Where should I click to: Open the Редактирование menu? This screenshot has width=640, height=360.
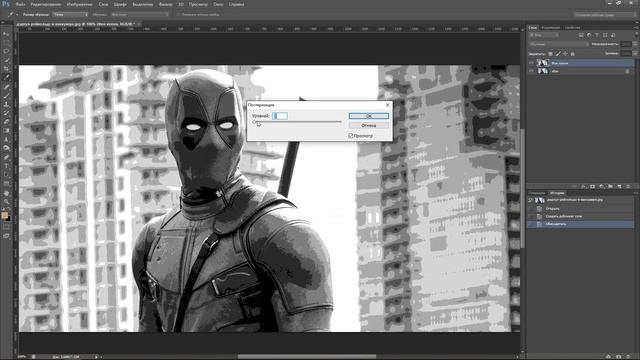pyautogui.click(x=45, y=4)
